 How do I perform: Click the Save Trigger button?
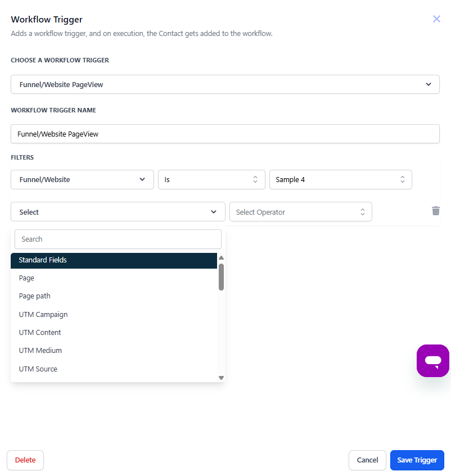(x=417, y=460)
